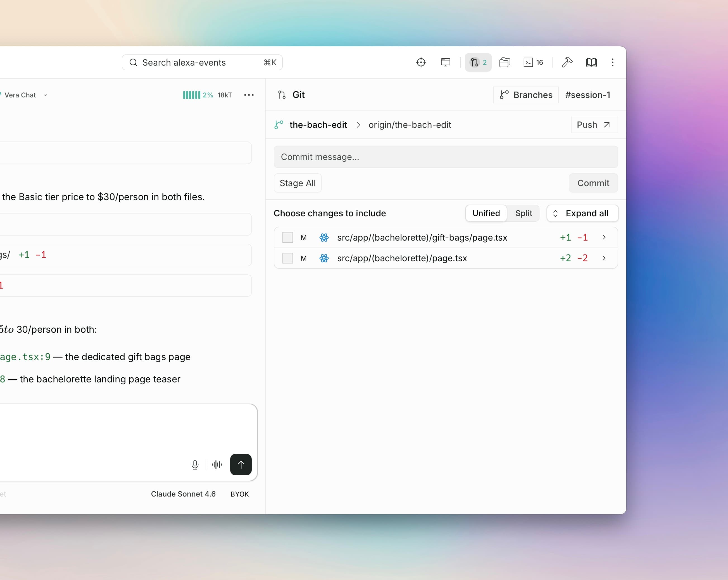This screenshot has width=728, height=580.
Task: Open the file explorer icon in the toolbar
Action: pos(505,63)
